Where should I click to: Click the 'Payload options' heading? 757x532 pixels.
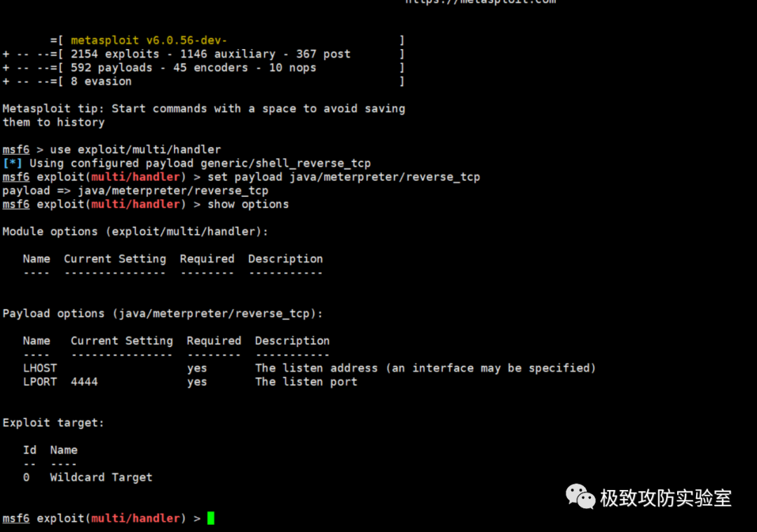click(x=163, y=313)
